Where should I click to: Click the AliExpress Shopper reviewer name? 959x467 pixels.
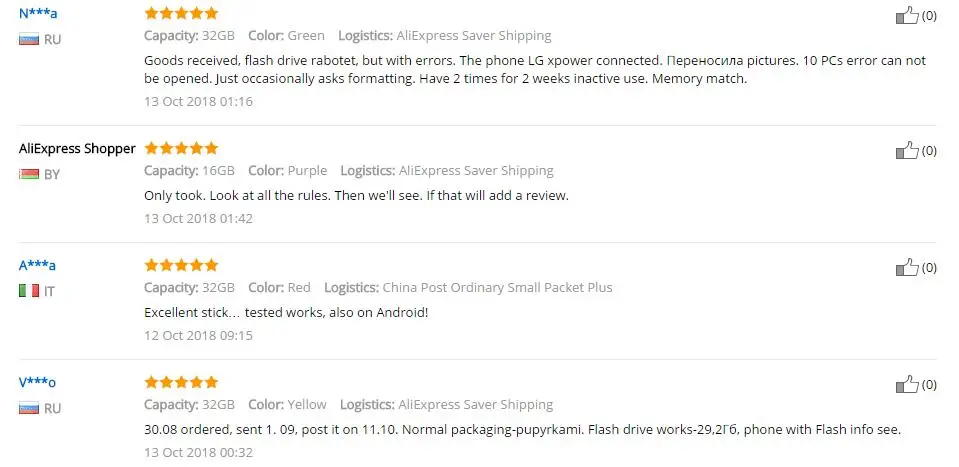(x=77, y=149)
